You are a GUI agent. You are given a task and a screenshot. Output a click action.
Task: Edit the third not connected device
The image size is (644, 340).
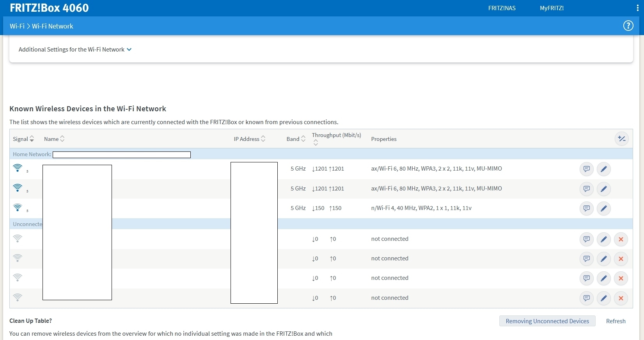point(603,278)
